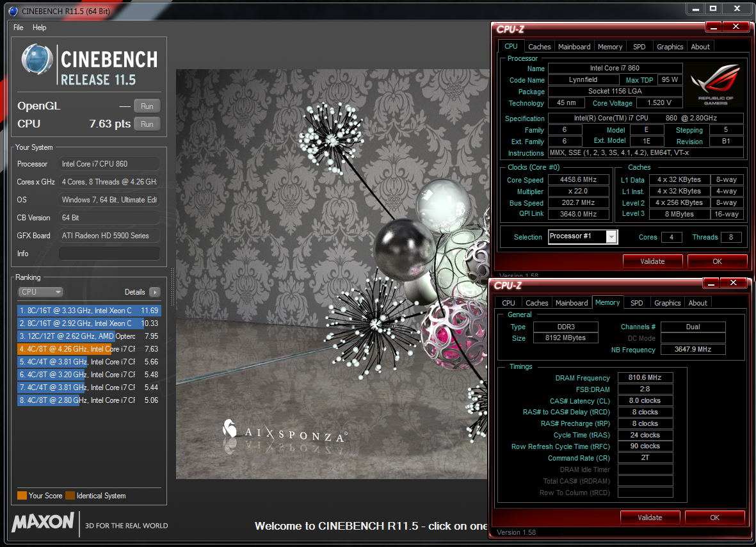Open the CPU ranking type dropdown
The width and height of the screenshot is (756, 547).
tap(40, 292)
